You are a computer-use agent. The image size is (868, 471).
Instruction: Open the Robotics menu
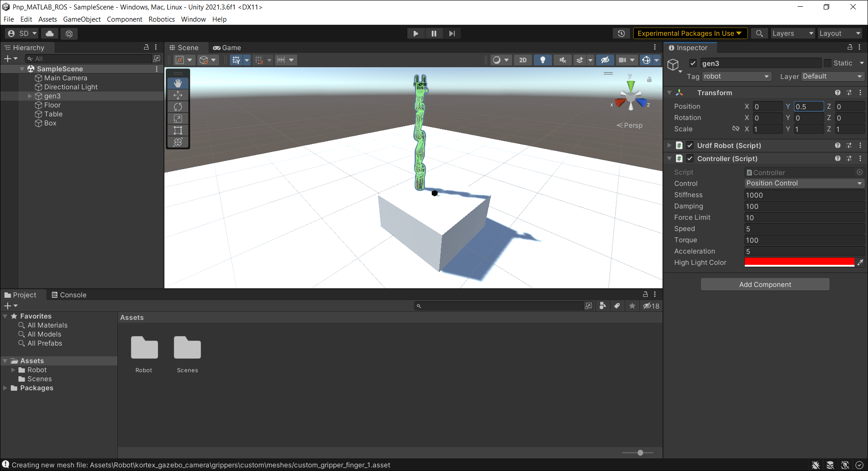[161, 19]
